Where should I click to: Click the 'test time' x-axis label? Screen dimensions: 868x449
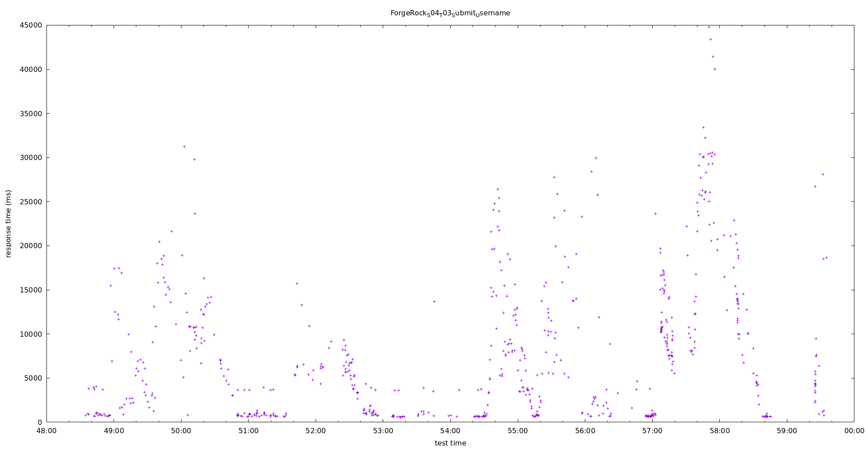tap(450, 443)
